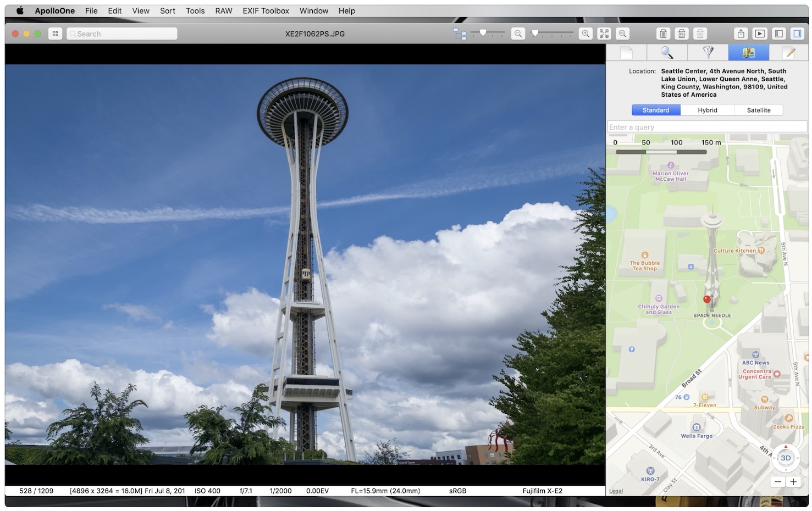Fit the image to the window

click(604, 34)
